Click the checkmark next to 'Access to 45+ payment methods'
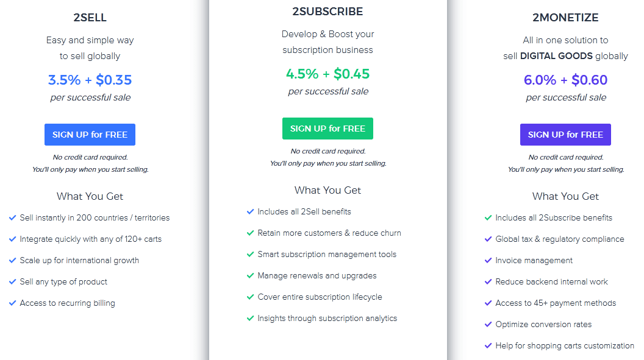The height and width of the screenshot is (360, 644). [x=488, y=303]
